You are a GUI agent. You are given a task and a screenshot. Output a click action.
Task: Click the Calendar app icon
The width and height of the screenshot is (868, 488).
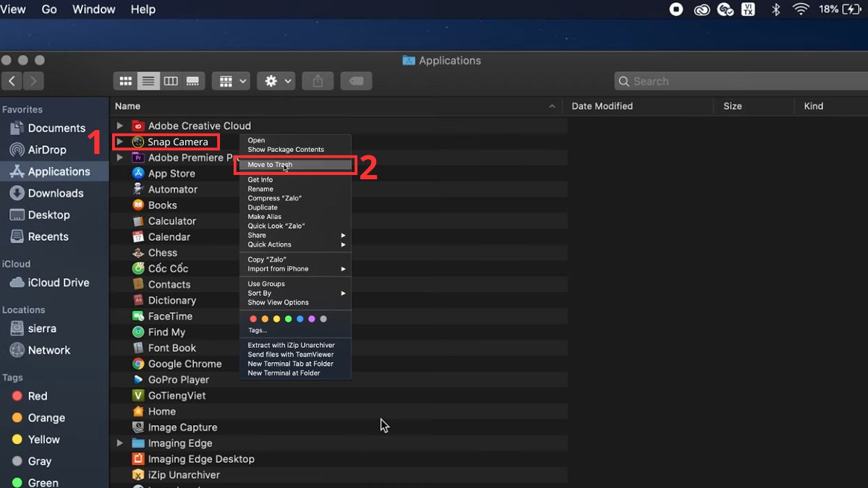pos(138,237)
